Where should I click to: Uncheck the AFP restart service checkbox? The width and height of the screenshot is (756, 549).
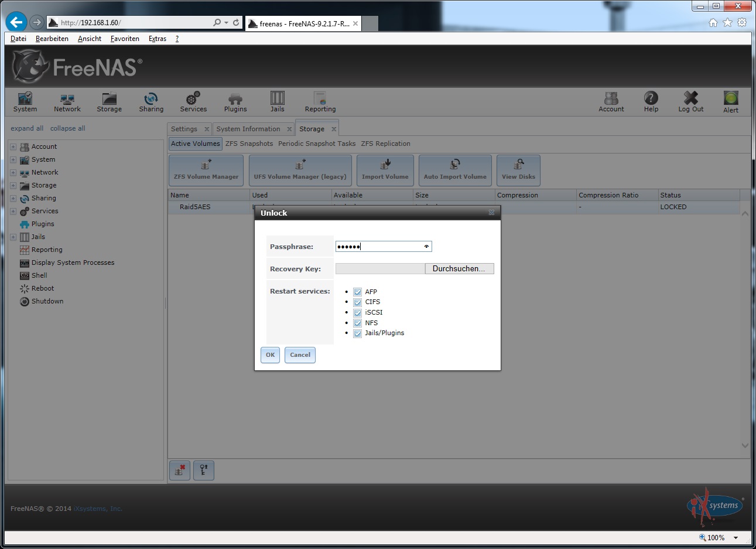click(x=357, y=292)
